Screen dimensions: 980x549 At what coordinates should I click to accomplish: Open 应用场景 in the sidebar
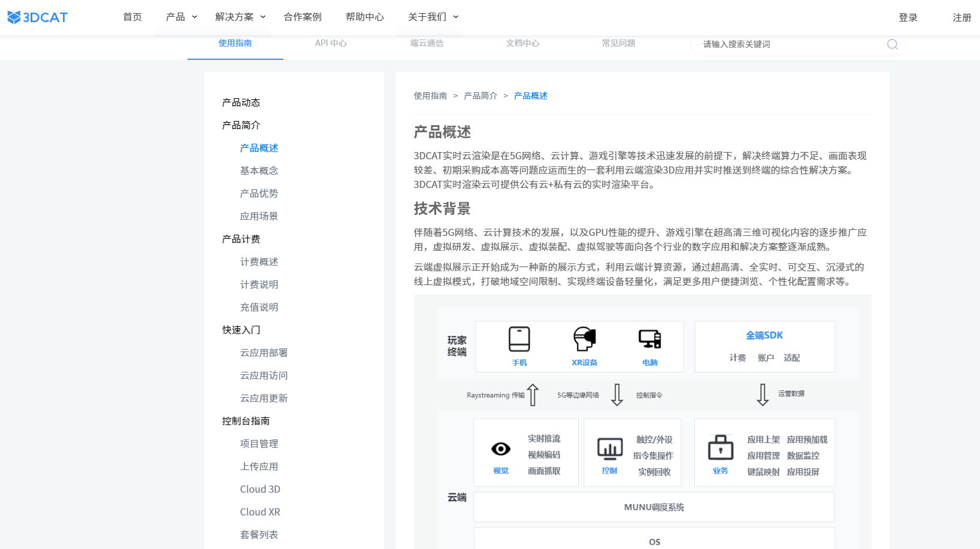(259, 216)
